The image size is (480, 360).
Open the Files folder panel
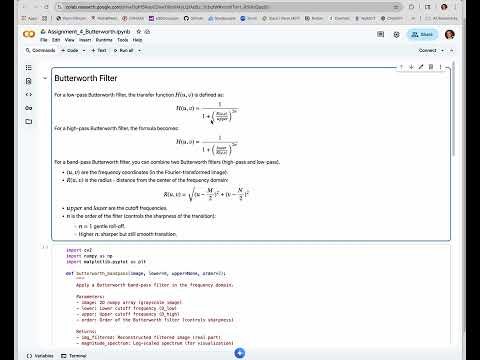coord(29,121)
